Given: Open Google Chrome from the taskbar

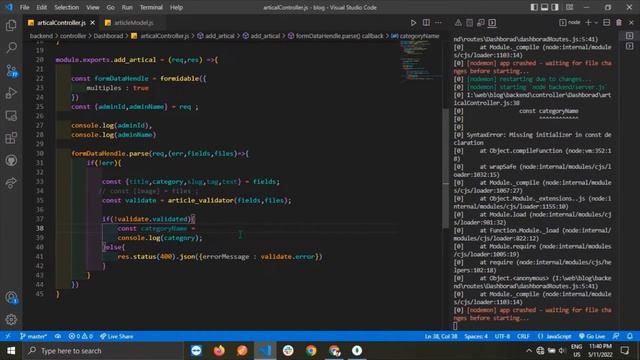Looking at the screenshot, I should pos(311,351).
